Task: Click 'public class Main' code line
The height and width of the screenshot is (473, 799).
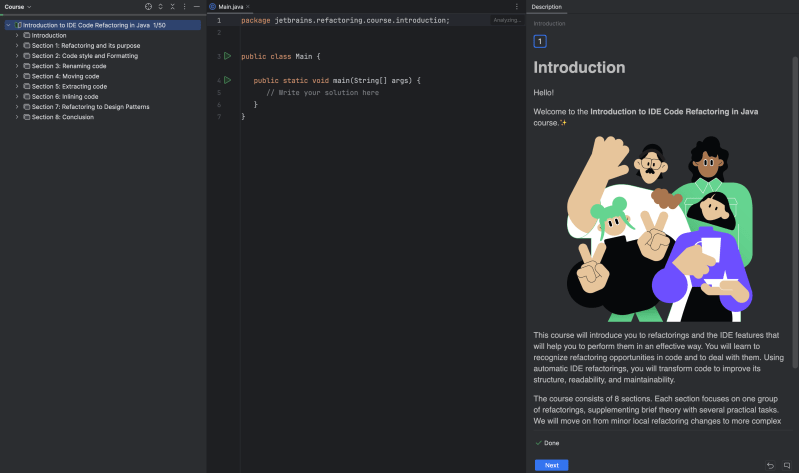Action: pyautogui.click(x=280, y=57)
